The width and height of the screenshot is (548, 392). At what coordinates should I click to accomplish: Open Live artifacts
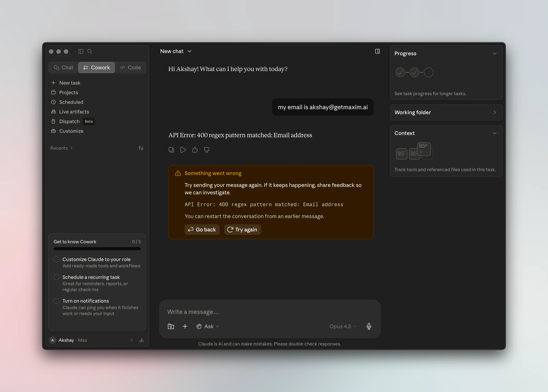coord(70,112)
